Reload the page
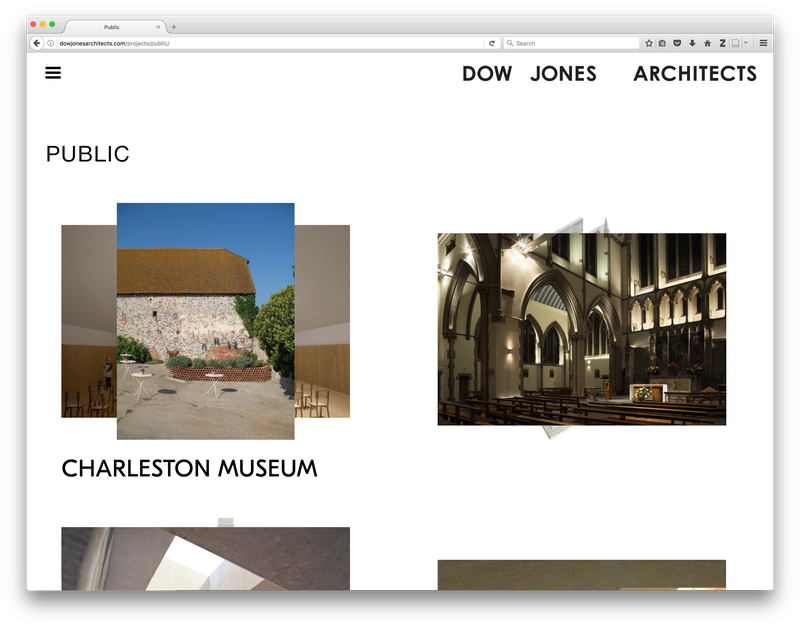Viewport: 800px width, 628px height. (x=492, y=43)
